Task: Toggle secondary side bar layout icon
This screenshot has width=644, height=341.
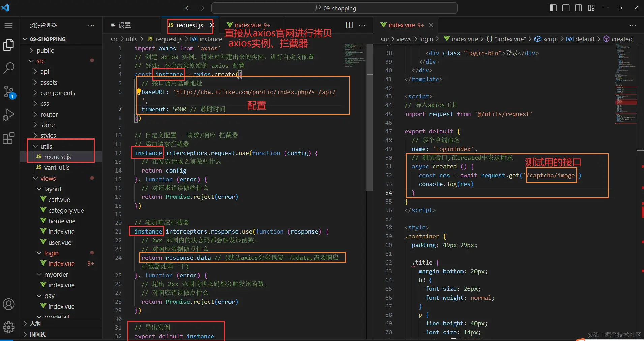Action: pyautogui.click(x=579, y=8)
